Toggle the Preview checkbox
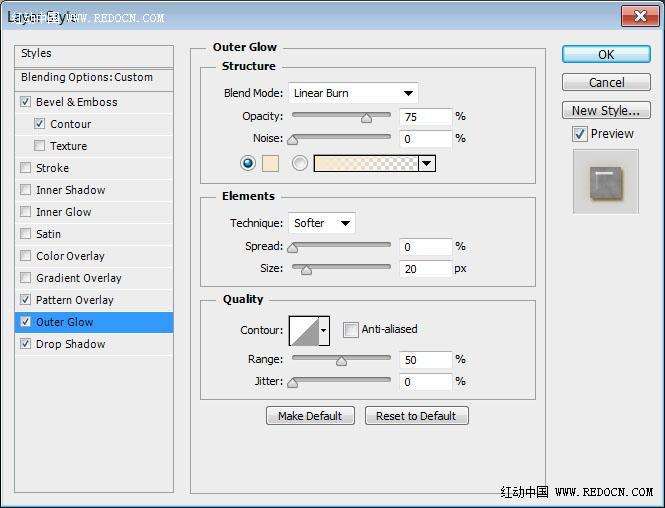 pyautogui.click(x=580, y=134)
